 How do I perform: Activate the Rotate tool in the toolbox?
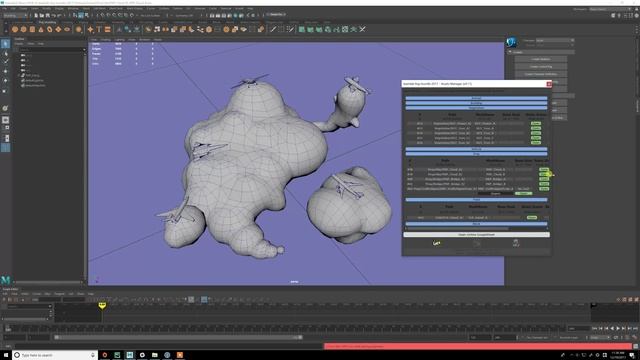tap(5, 81)
